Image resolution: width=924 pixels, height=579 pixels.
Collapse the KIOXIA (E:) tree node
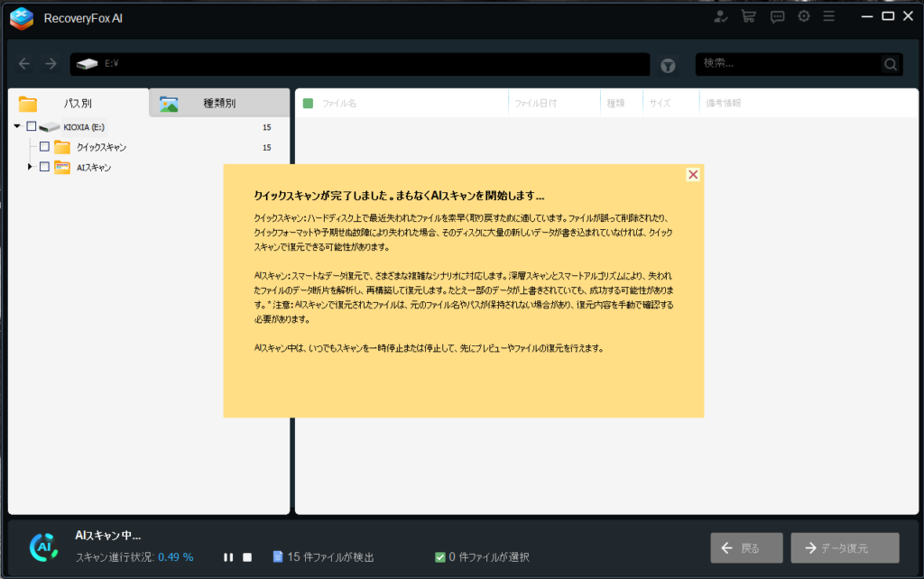[x=17, y=126]
